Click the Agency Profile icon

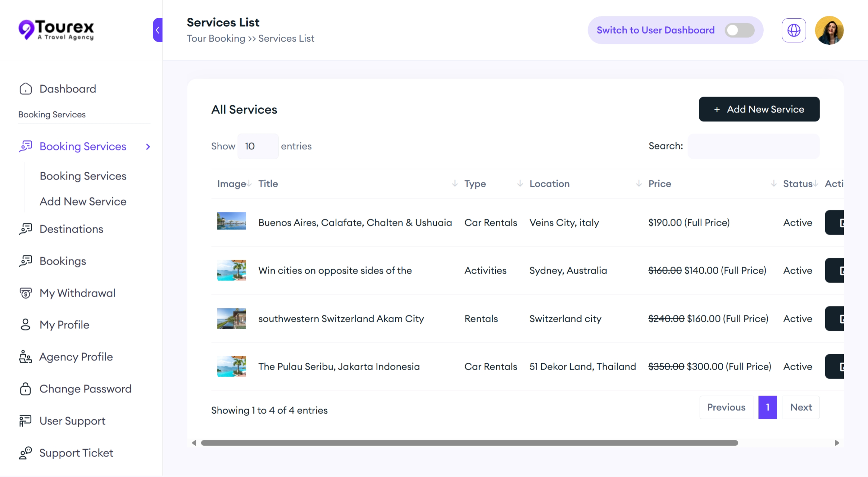point(25,357)
